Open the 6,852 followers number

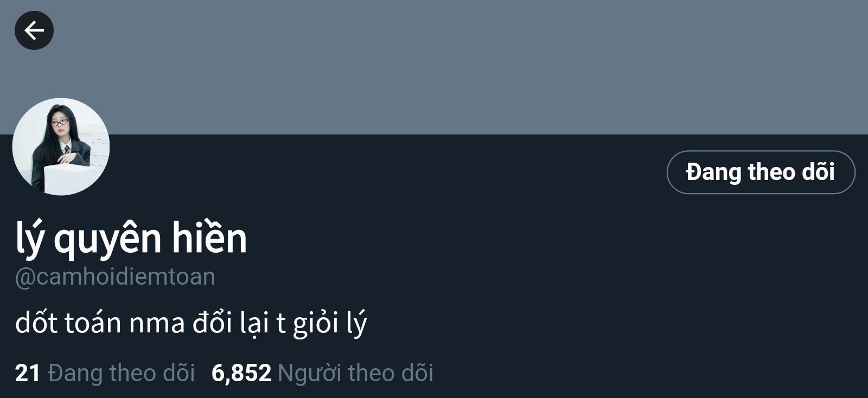[x=241, y=373]
